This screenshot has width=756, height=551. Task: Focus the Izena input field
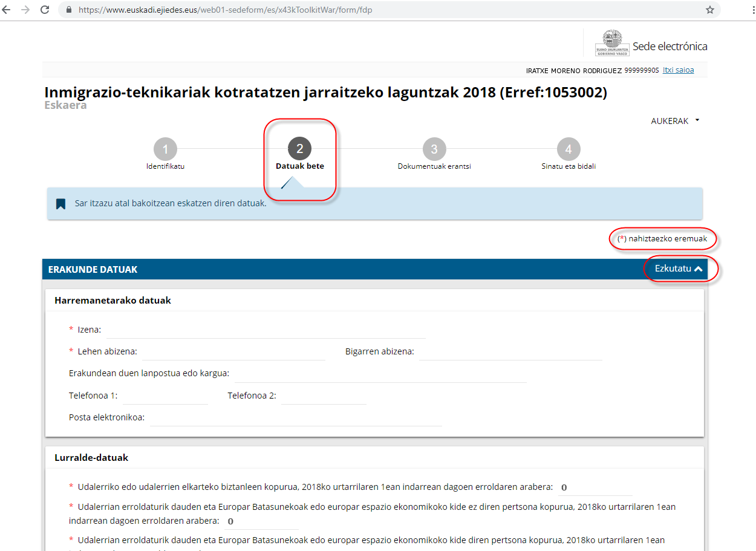(266, 330)
